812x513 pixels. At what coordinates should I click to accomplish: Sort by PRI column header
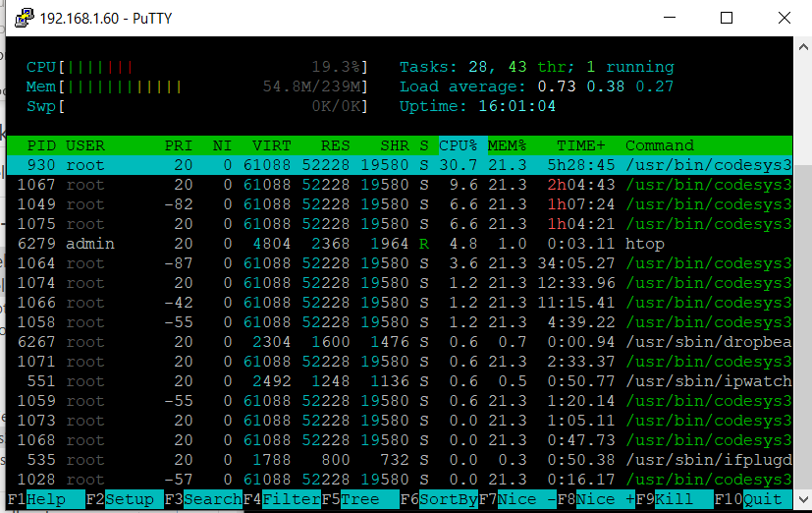(x=178, y=145)
